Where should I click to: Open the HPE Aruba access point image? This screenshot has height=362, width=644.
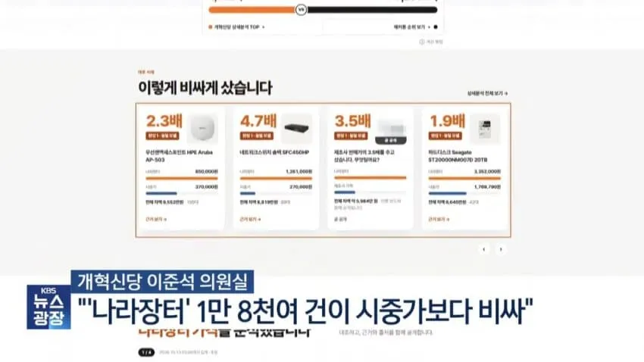202,129
